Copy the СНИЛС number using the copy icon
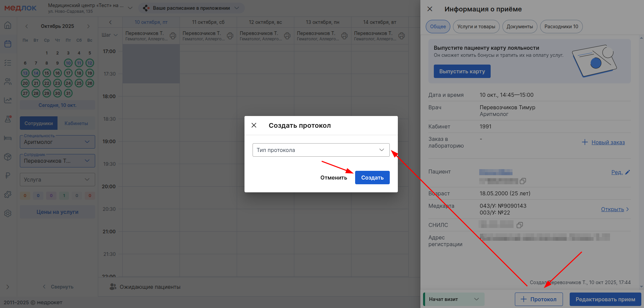 click(x=520, y=225)
